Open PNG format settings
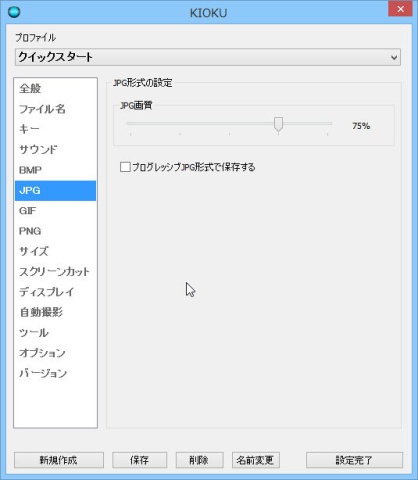The image size is (418, 480). (x=55, y=231)
